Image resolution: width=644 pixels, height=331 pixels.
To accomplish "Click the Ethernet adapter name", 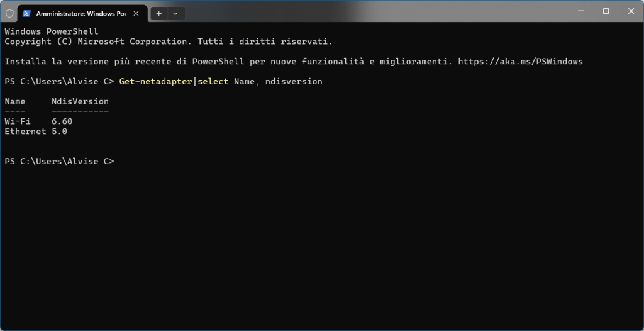I will [x=25, y=132].
